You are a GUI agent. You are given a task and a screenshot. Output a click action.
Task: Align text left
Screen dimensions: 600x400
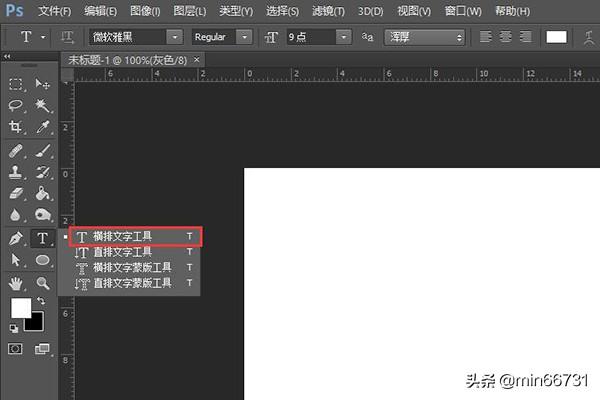[x=486, y=37]
